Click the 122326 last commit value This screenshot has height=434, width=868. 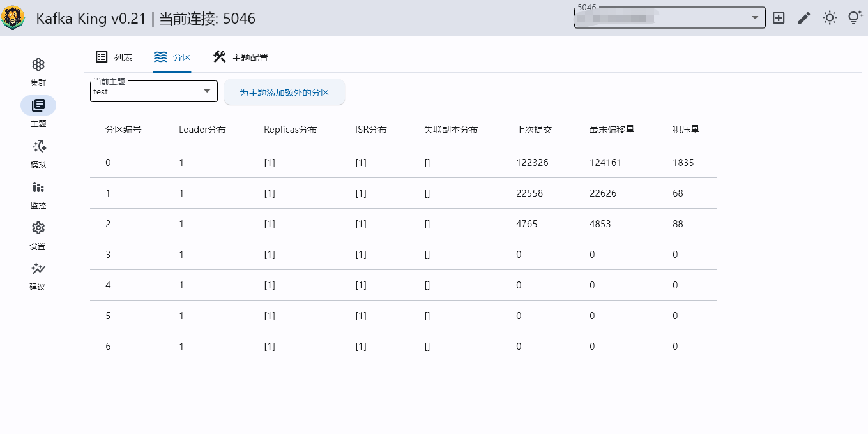tap(532, 163)
